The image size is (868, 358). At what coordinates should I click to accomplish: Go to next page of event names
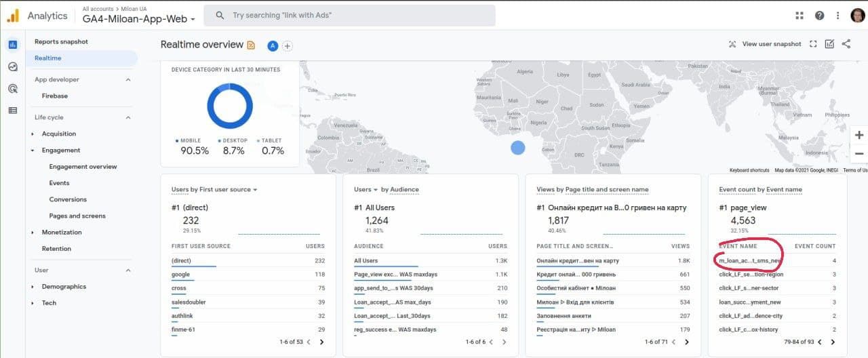point(833,342)
